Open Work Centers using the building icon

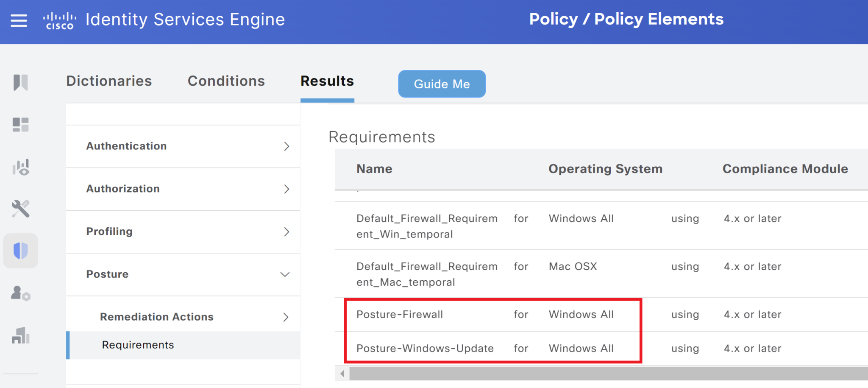[x=21, y=336]
